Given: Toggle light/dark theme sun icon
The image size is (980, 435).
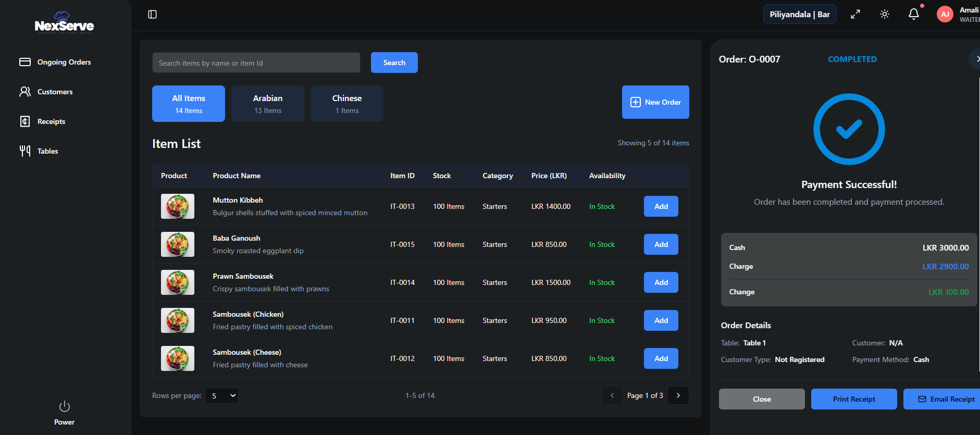Looking at the screenshot, I should [885, 15].
